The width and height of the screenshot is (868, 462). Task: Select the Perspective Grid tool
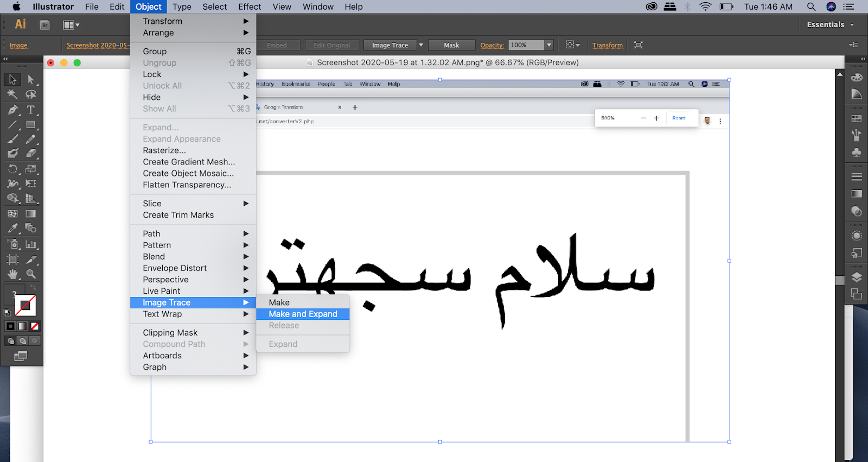(31, 199)
